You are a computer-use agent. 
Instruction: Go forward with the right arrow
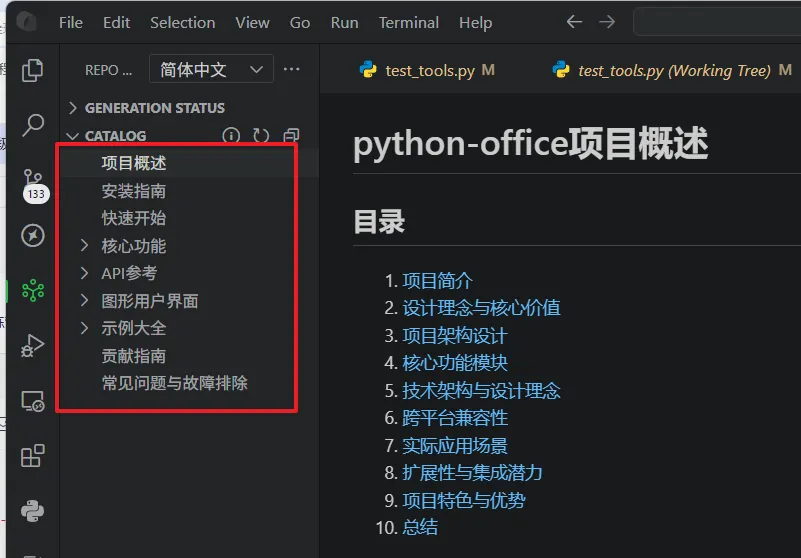607,22
